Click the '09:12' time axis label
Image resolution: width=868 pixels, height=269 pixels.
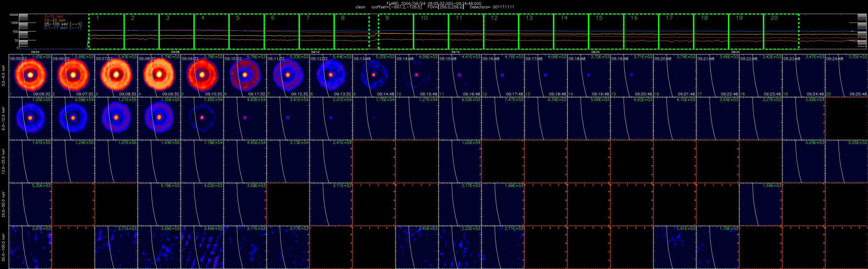[x=315, y=52]
